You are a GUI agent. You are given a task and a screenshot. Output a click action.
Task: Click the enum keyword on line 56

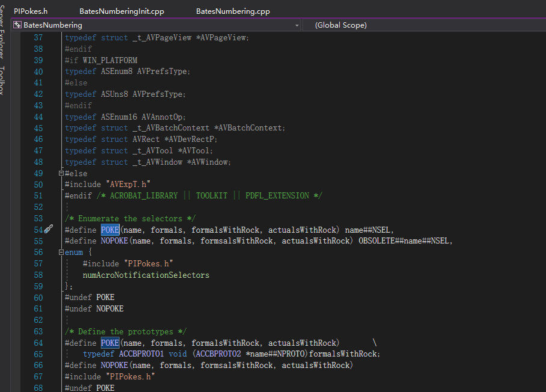point(74,253)
